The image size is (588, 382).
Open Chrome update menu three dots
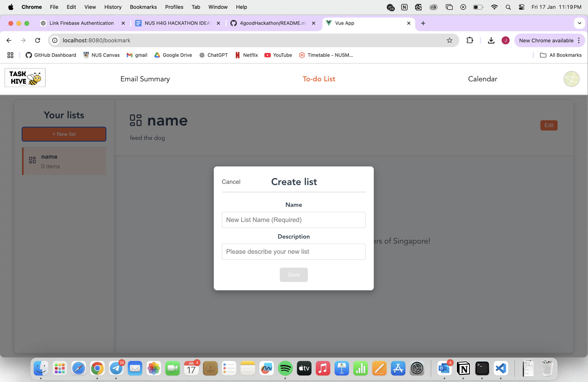pyautogui.click(x=579, y=41)
